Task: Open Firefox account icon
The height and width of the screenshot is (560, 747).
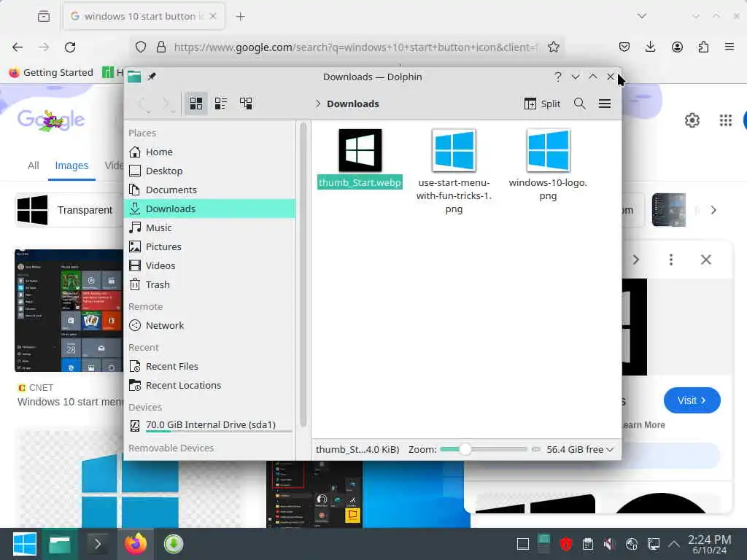Action: (x=677, y=47)
